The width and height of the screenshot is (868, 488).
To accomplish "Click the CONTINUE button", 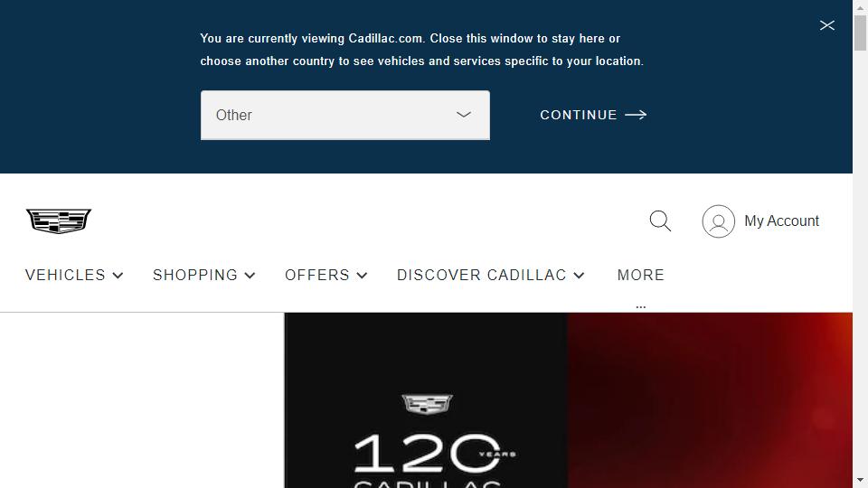I will [x=593, y=115].
